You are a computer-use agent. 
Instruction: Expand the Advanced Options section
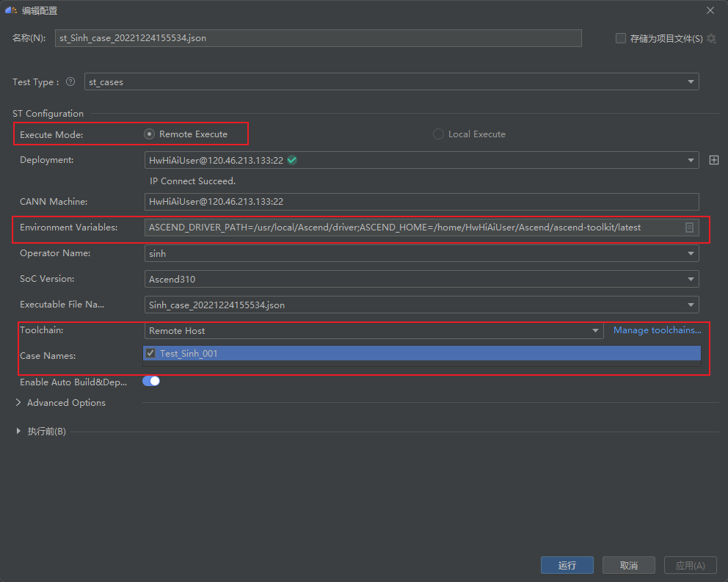18,403
